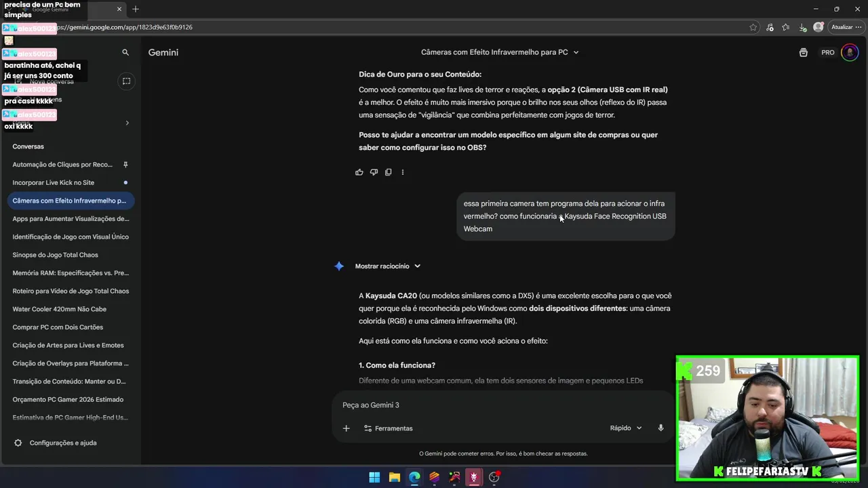Open Roteiro para Vídeo de Jogo conversation
Viewport: 868px width, 488px height.
click(71, 291)
